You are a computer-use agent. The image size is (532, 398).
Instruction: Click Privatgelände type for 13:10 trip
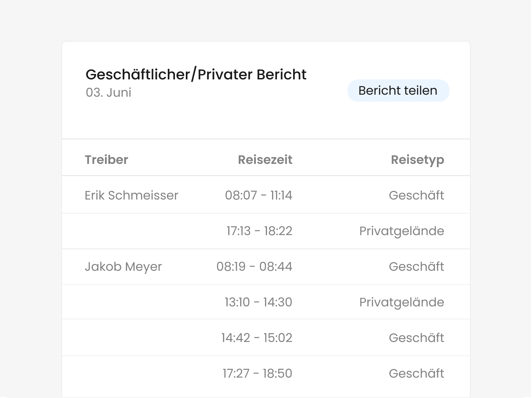pos(402,303)
